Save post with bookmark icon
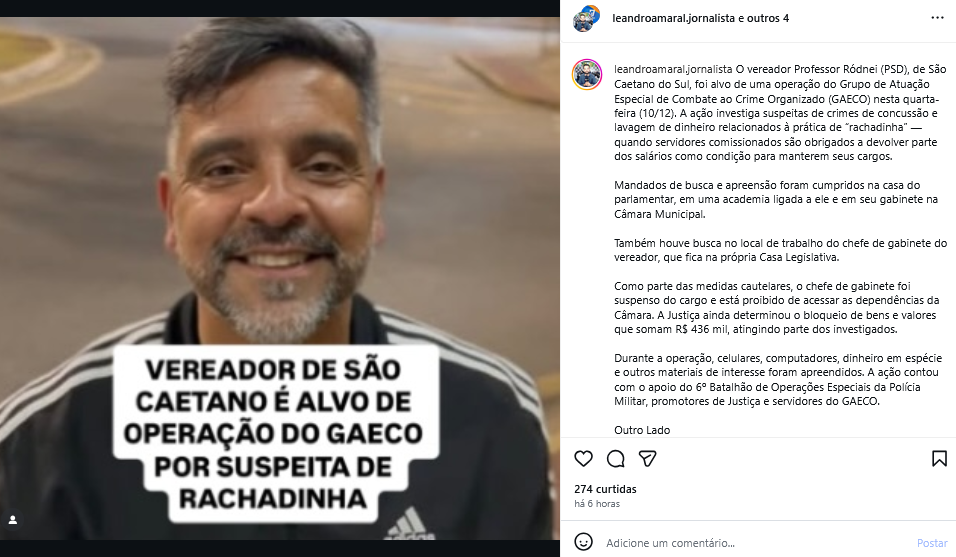Viewport: 956px width, 557px height. click(x=940, y=459)
